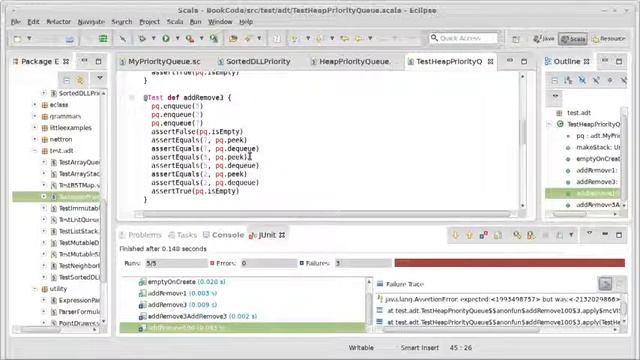Click the Save toolbar icon
This screenshot has height=360, width=640.
pos(70,39)
